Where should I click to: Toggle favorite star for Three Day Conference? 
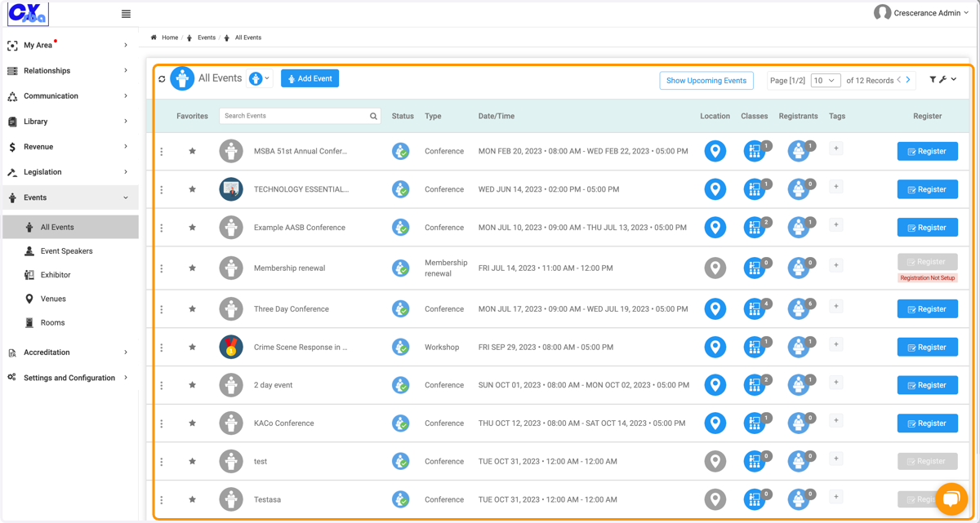(193, 309)
